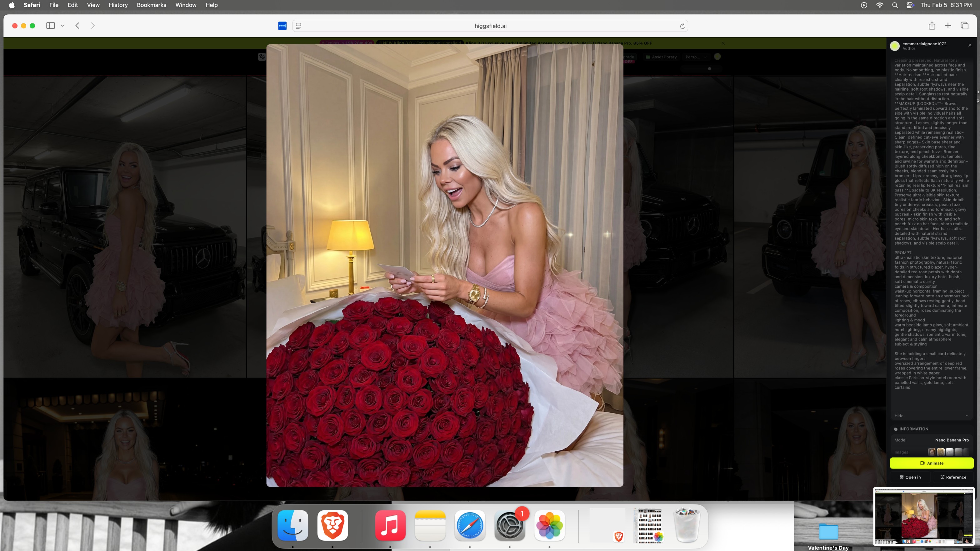Open Control Center in menu bar

click(x=910, y=5)
